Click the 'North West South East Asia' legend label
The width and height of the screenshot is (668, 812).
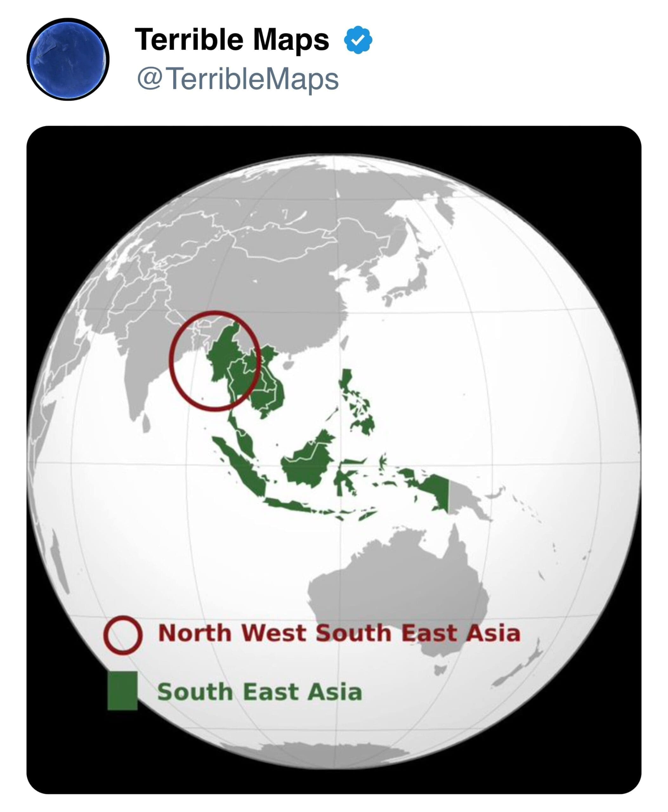point(339,633)
